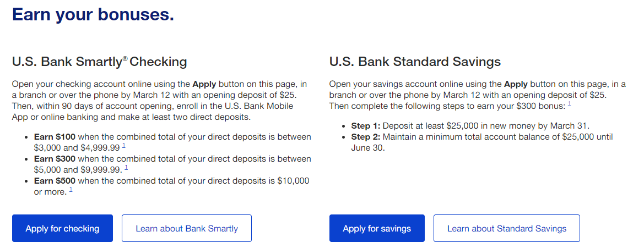Click the bold Earn $300 text
Image resolution: width=644 pixels, height=248 pixels.
55,158
